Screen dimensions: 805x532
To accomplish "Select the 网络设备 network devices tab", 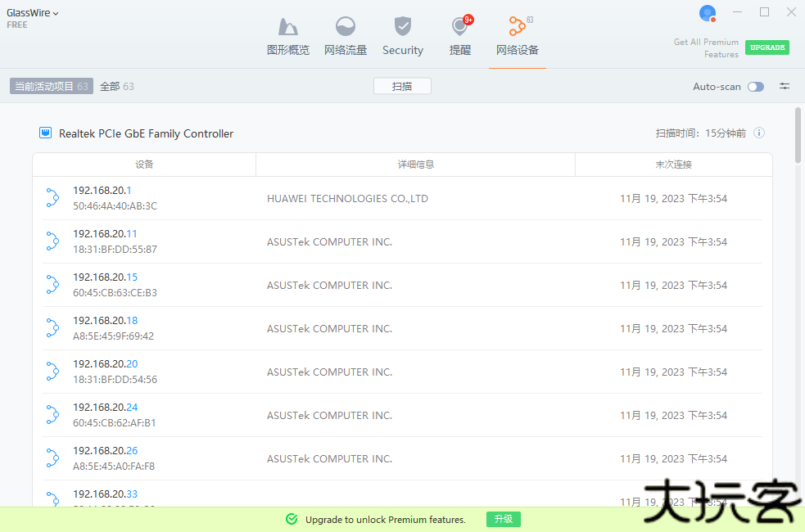I will click(517, 37).
